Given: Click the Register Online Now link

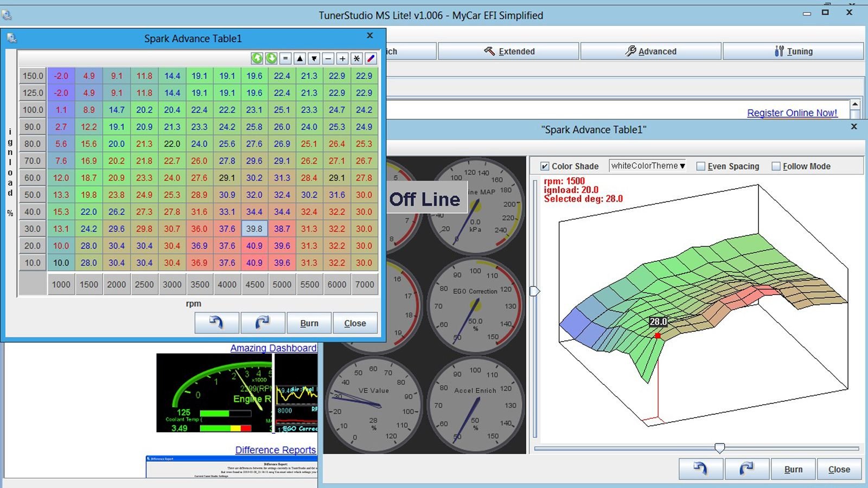Looking at the screenshot, I should (x=792, y=113).
